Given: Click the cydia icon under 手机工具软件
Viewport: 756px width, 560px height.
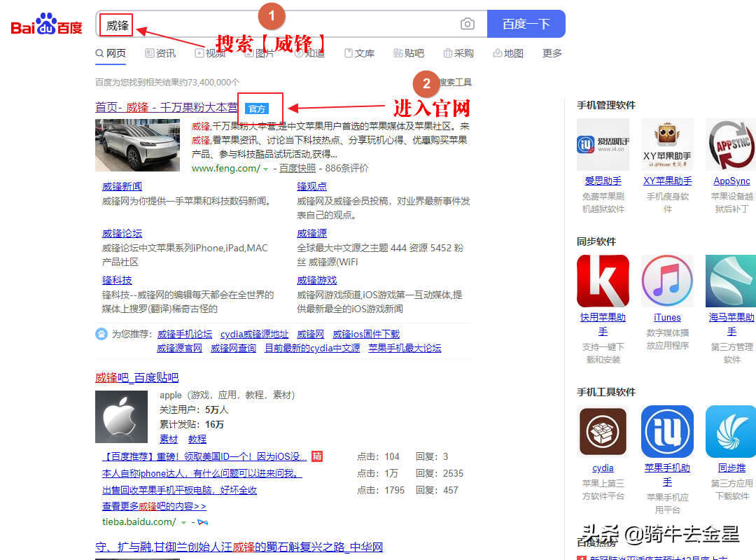Looking at the screenshot, I should tap(603, 431).
